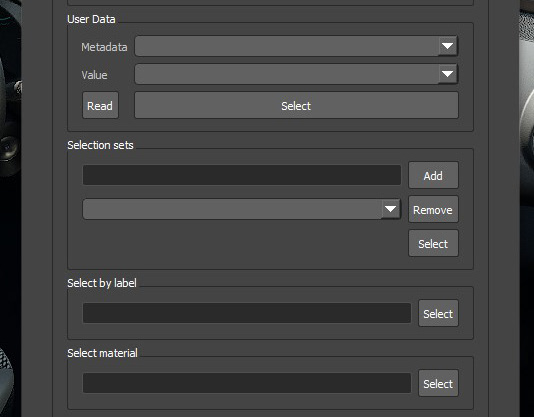The image size is (534, 417).
Task: Click the Read button in User Data
Action: 100,105
